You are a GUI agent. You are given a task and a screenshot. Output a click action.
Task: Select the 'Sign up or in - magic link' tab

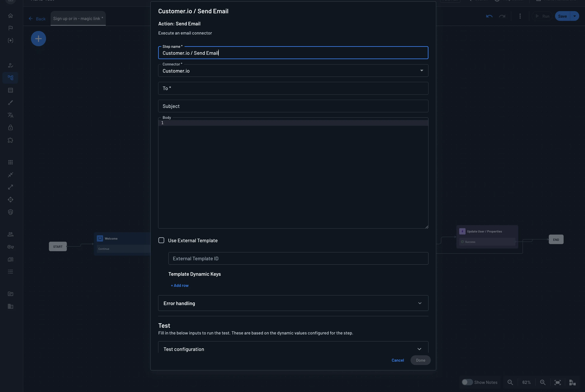pyautogui.click(x=78, y=18)
